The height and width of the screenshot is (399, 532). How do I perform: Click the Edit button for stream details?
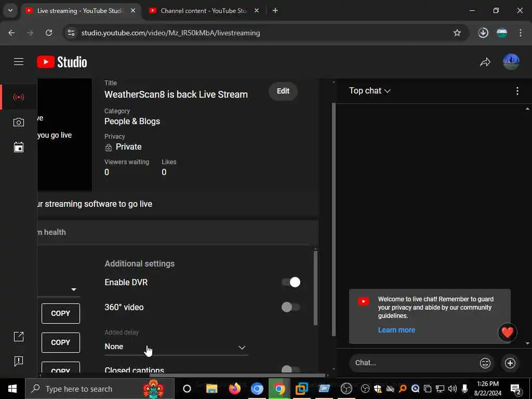point(283,91)
